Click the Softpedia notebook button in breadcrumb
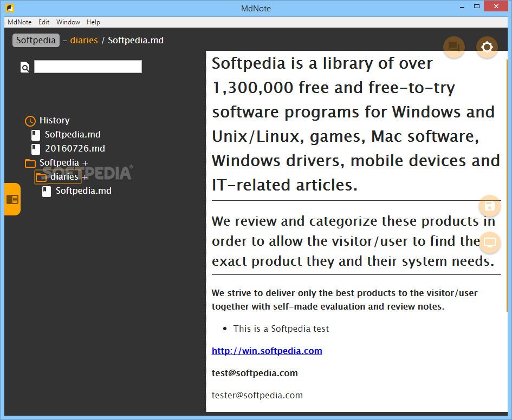 click(x=36, y=40)
